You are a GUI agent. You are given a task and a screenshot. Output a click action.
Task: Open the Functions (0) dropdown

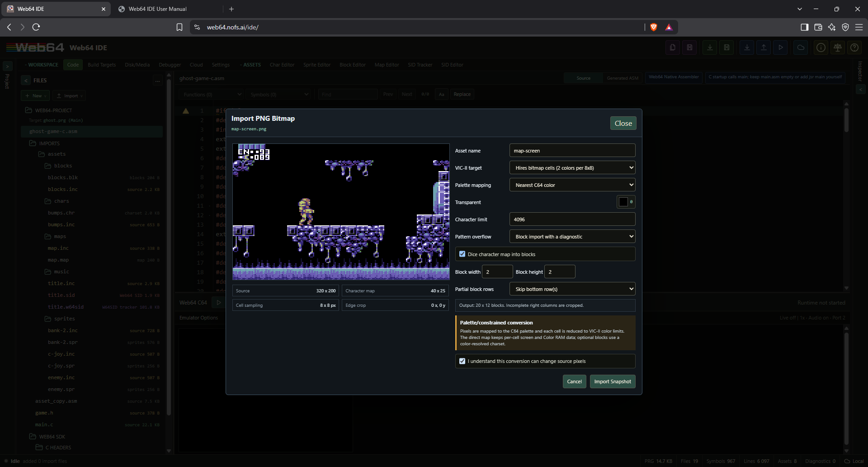tap(212, 94)
